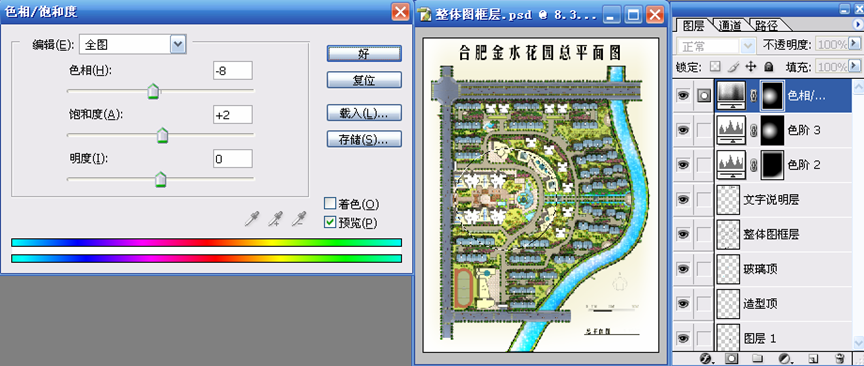864x366 pixels.
Task: Uncheck the 预览 preview checkbox
Action: (x=330, y=222)
